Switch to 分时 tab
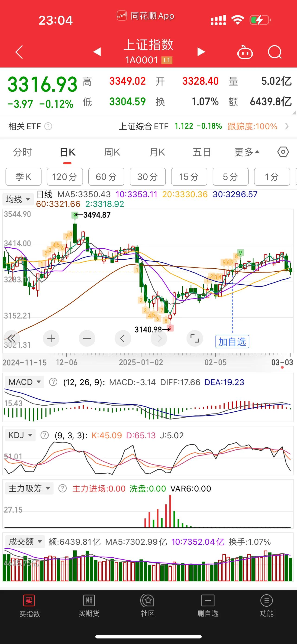The height and width of the screenshot is (644, 297). coord(23,152)
